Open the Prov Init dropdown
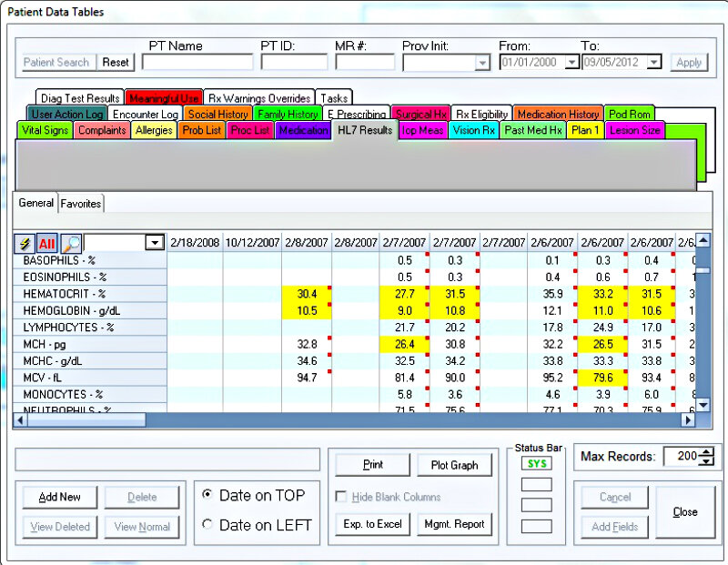 [x=482, y=63]
